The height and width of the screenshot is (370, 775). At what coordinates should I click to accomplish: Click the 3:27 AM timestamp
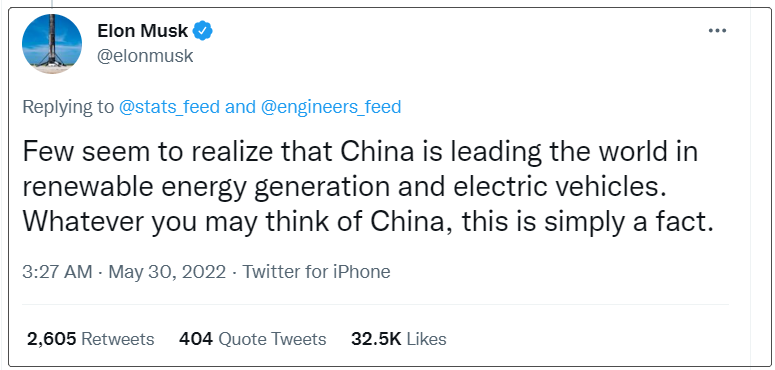[57, 272]
